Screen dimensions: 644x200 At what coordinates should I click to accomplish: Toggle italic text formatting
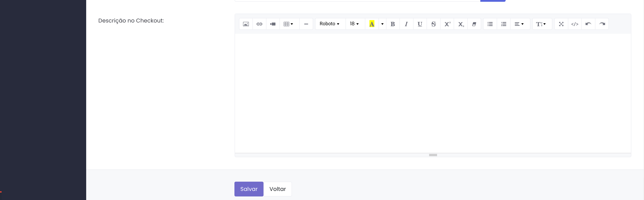tap(406, 24)
